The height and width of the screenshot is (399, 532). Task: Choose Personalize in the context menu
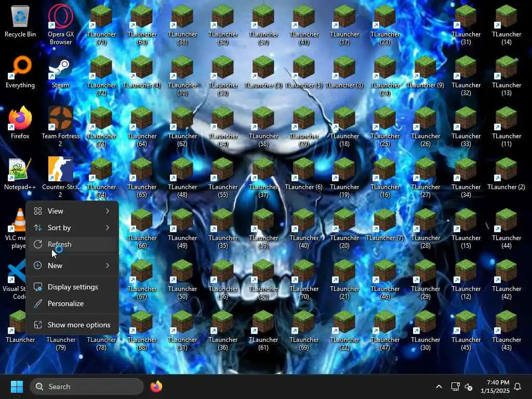pyautogui.click(x=72, y=303)
